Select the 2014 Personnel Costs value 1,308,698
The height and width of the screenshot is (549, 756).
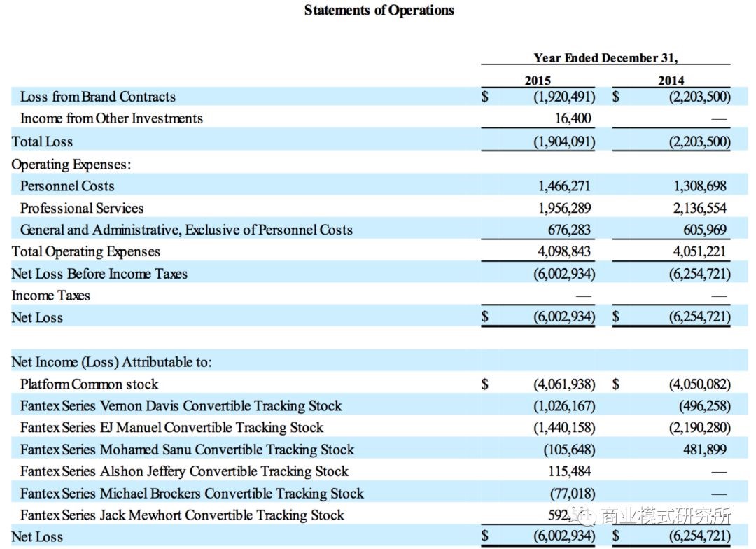700,186
